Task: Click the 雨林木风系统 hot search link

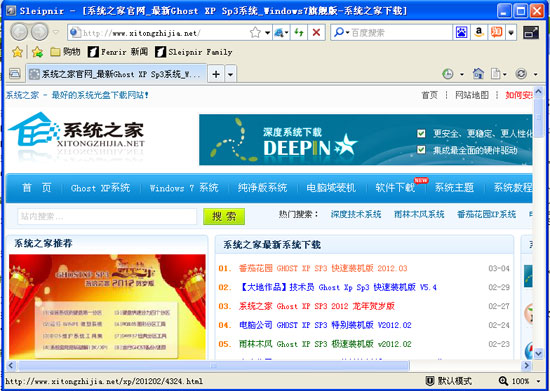Action: pyautogui.click(x=419, y=214)
